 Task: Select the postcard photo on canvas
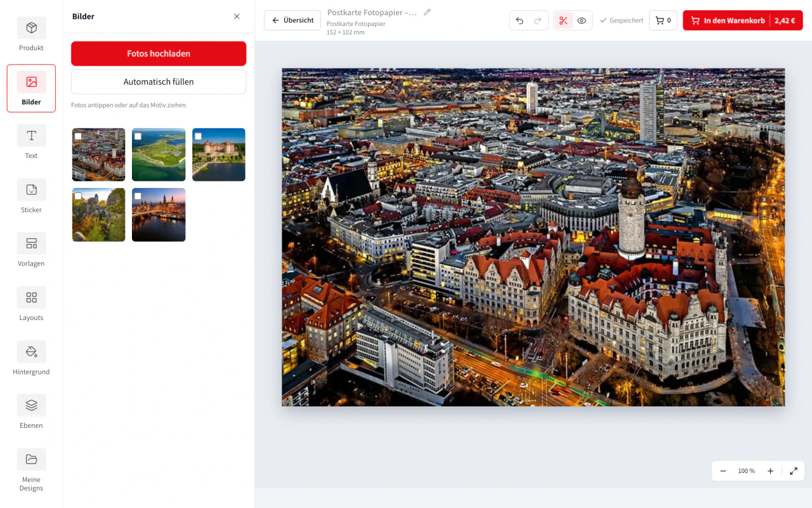[533, 237]
